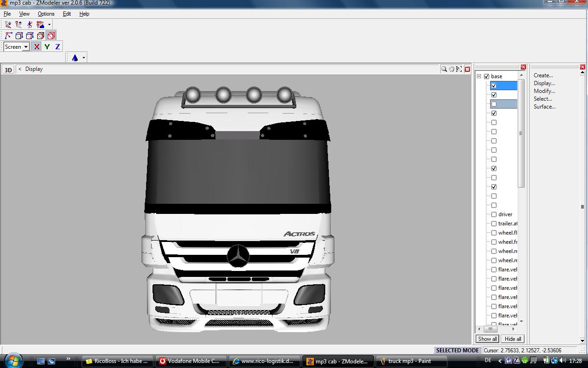Uncheck the base node checkbox

(486, 76)
